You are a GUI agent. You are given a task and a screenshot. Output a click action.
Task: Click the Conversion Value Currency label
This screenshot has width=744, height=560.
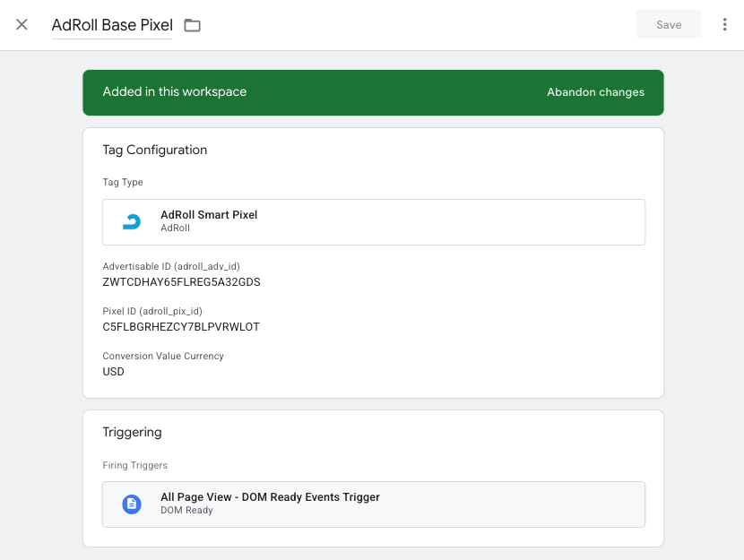tap(163, 357)
